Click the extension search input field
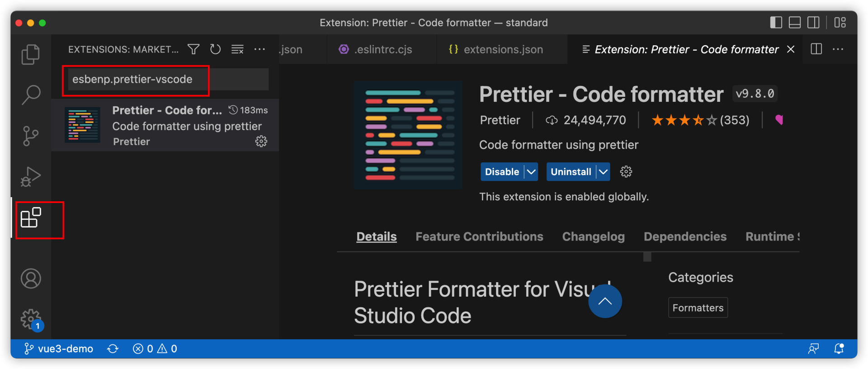 point(167,80)
